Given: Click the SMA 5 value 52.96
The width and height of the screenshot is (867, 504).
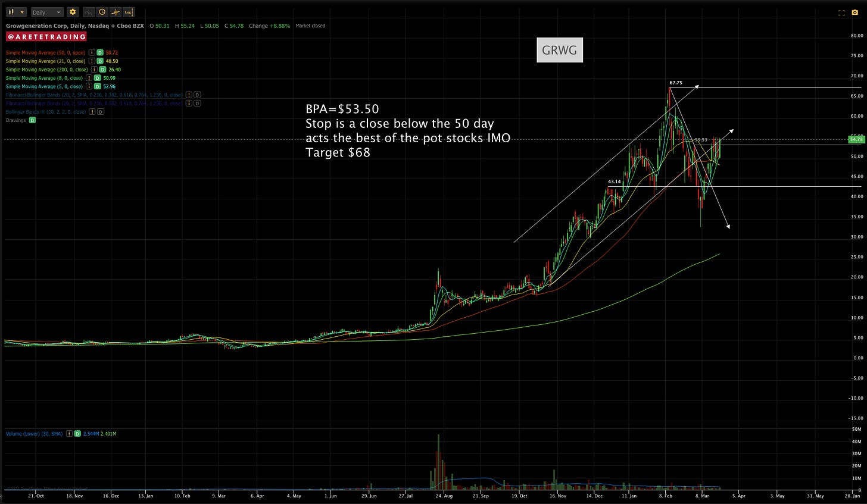Looking at the screenshot, I should click(x=110, y=86).
